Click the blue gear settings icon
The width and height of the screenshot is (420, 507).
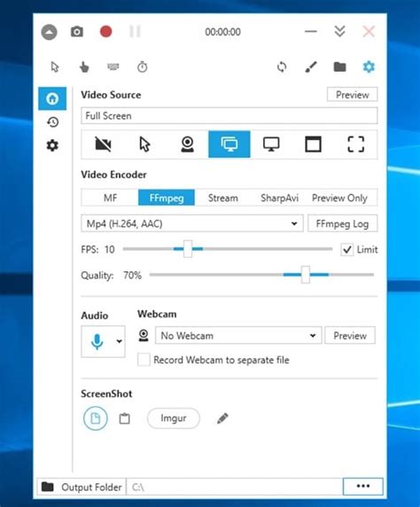(x=369, y=67)
